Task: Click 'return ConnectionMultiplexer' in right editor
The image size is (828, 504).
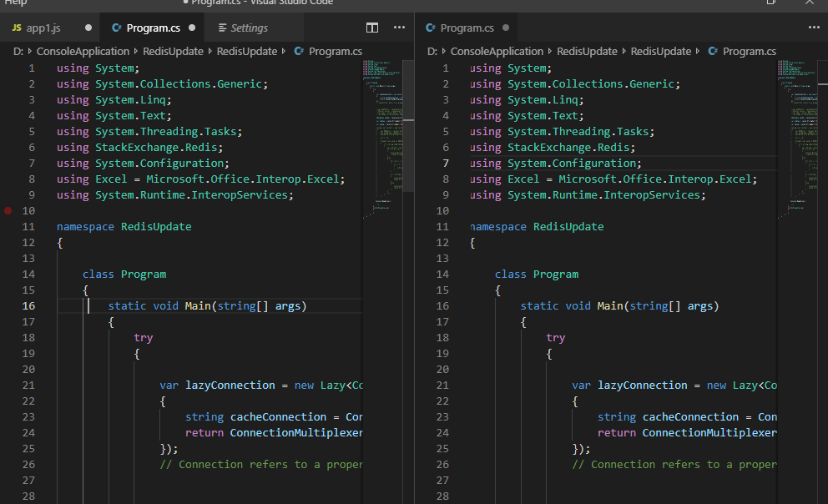Action: coord(687,432)
